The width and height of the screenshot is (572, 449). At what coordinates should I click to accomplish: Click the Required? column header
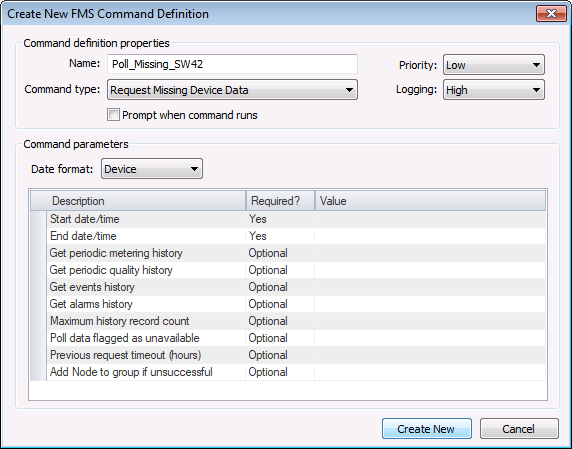(x=280, y=201)
